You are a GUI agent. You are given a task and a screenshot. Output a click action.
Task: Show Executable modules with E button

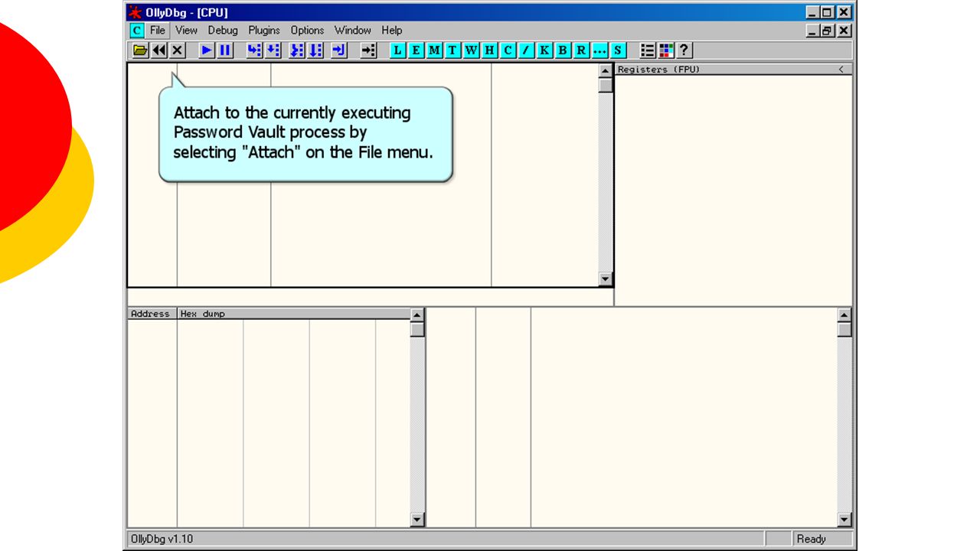416,51
